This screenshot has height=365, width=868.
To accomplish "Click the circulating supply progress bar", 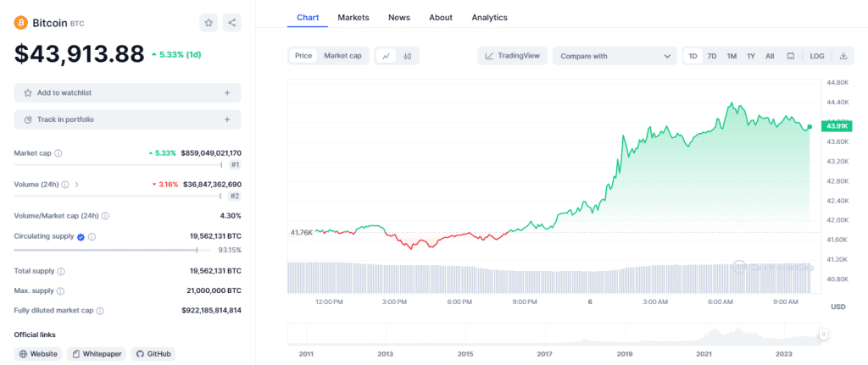I will 113,250.
